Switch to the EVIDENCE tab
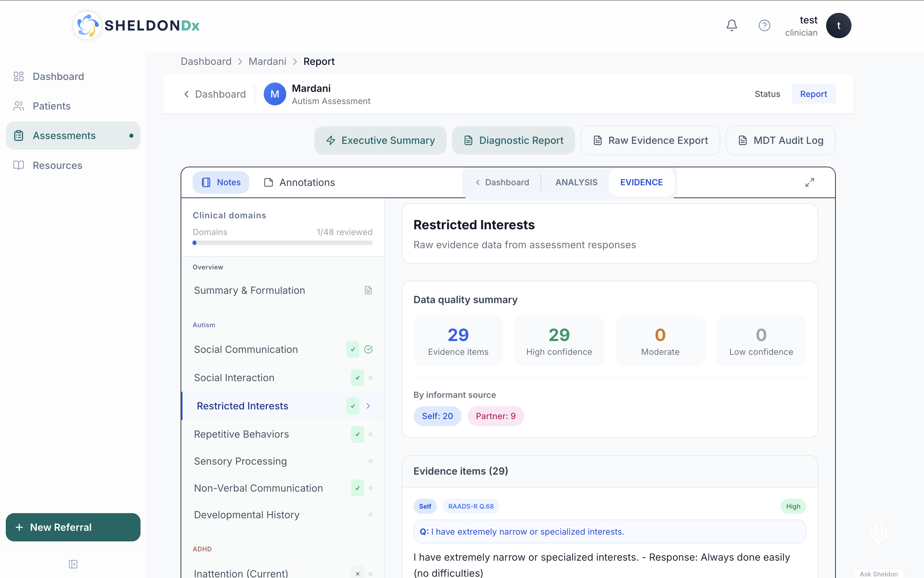The image size is (924, 578). (x=641, y=182)
